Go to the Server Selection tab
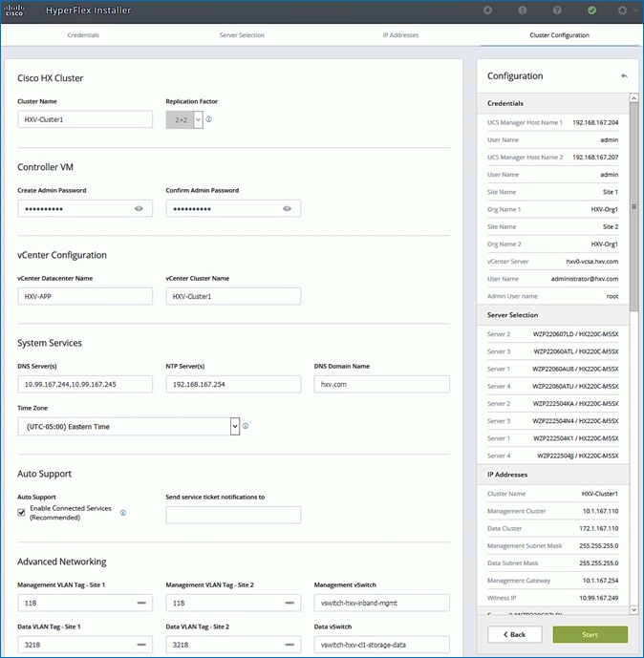This screenshot has width=644, height=658. (242, 35)
